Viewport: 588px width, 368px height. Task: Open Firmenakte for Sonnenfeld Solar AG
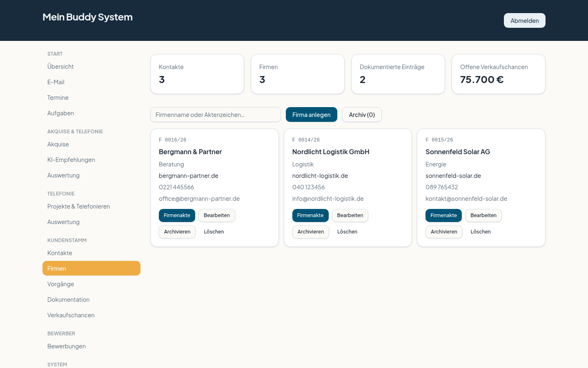point(443,215)
